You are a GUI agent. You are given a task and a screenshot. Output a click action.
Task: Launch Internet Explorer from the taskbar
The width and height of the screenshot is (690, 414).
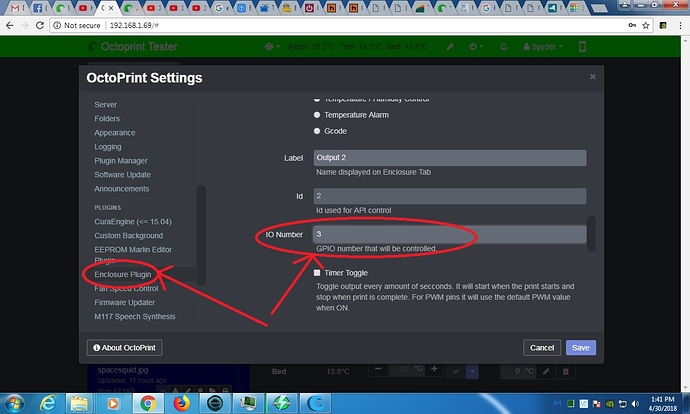tap(48, 403)
